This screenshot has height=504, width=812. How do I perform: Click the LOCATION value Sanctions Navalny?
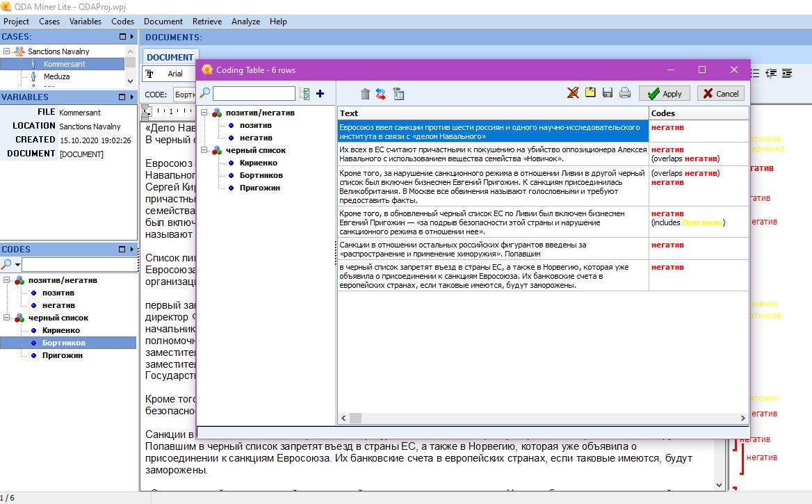point(90,127)
